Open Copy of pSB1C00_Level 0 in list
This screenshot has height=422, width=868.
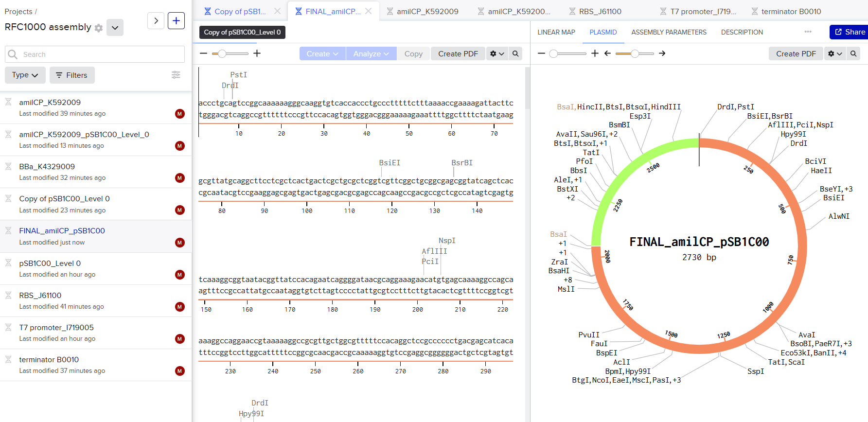click(x=96, y=204)
